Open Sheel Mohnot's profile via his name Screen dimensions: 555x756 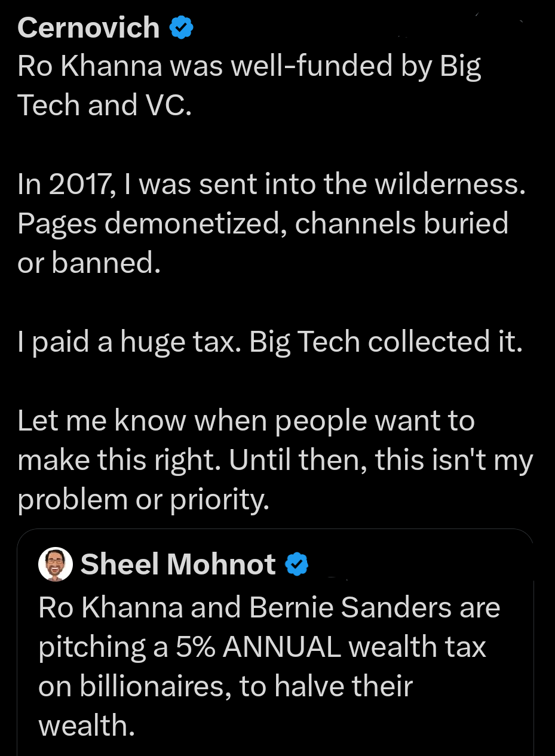[177, 564]
